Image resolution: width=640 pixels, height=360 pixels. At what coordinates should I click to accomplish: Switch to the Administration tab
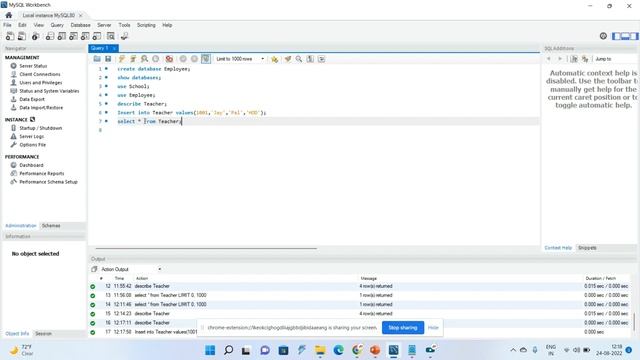[x=21, y=226]
